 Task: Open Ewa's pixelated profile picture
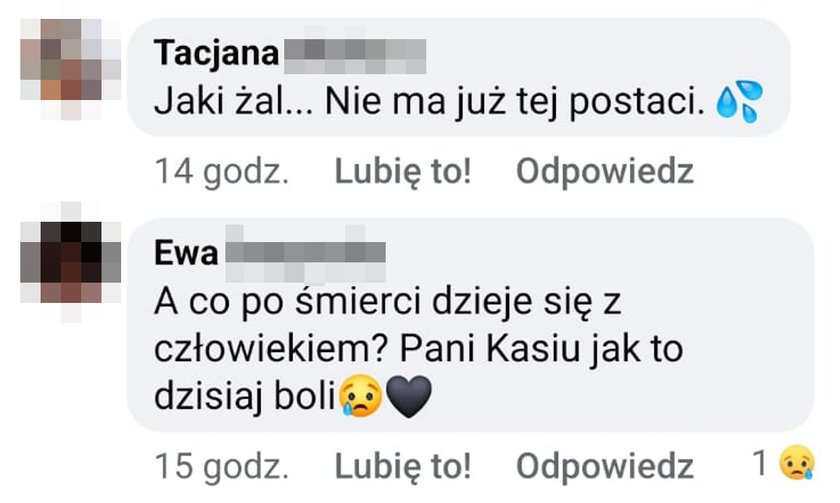click(x=71, y=262)
